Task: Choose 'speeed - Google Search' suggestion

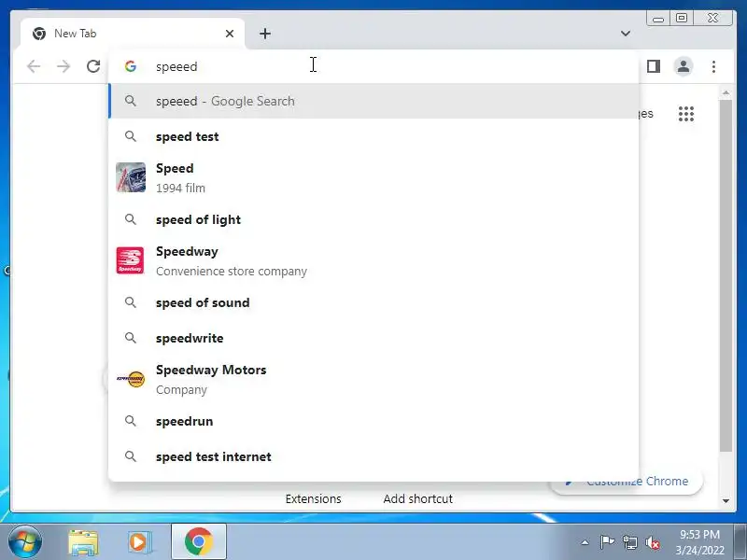Action: (374, 101)
